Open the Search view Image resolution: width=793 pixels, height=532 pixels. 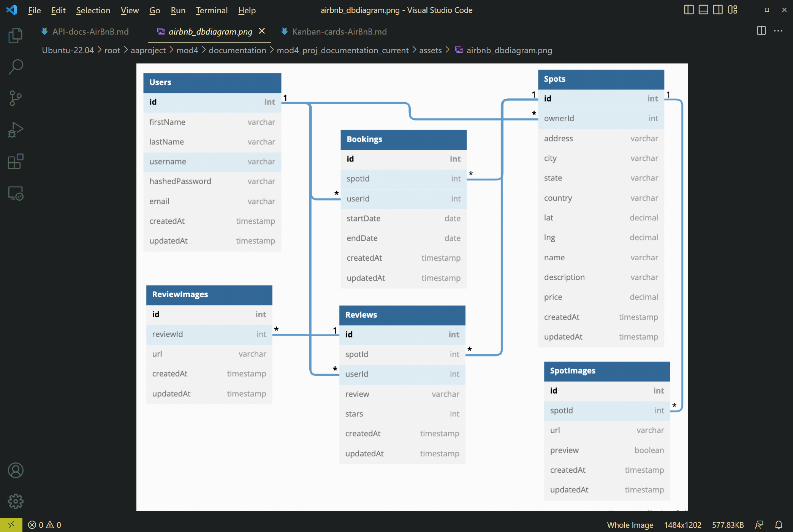pyautogui.click(x=15, y=66)
